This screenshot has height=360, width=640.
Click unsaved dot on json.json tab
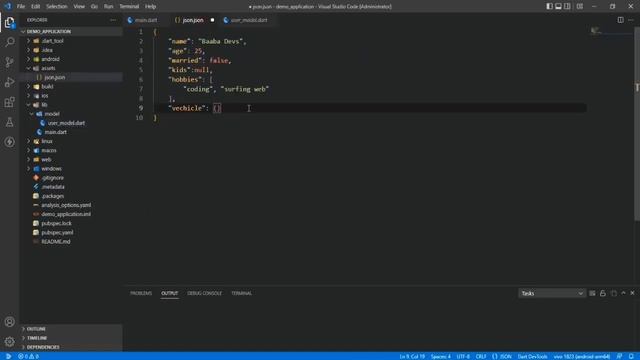coord(212,20)
